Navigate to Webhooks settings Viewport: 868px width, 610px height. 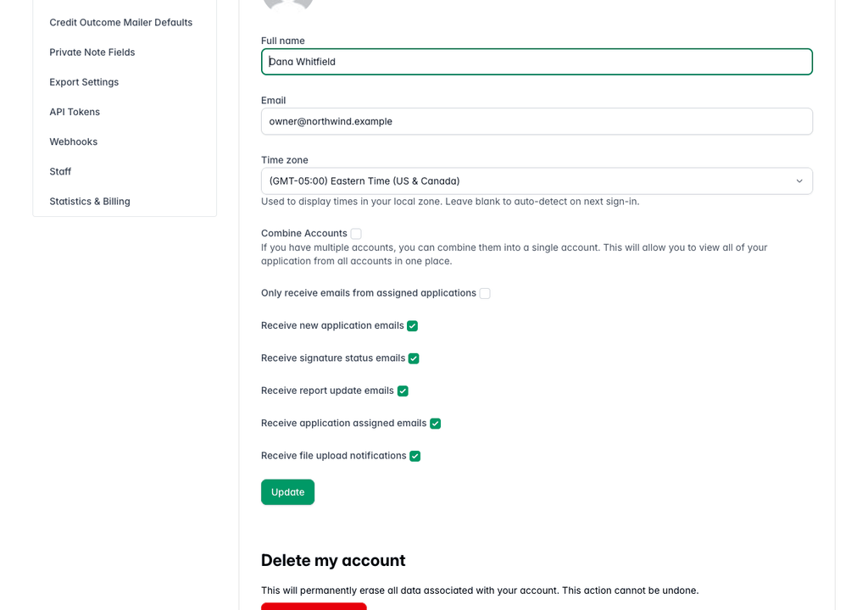click(73, 142)
